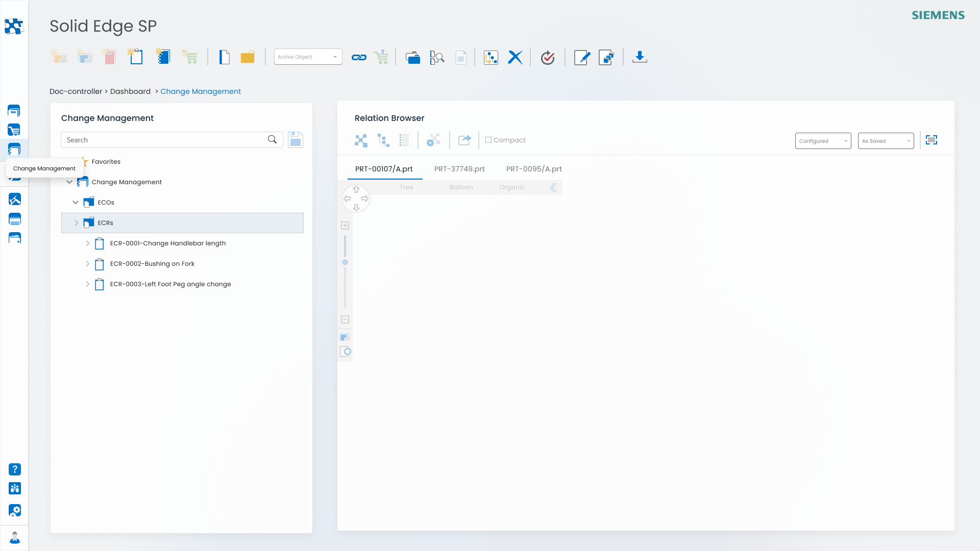Click the new orange folder toolbar icon
This screenshot has width=980, height=551.
(59, 57)
